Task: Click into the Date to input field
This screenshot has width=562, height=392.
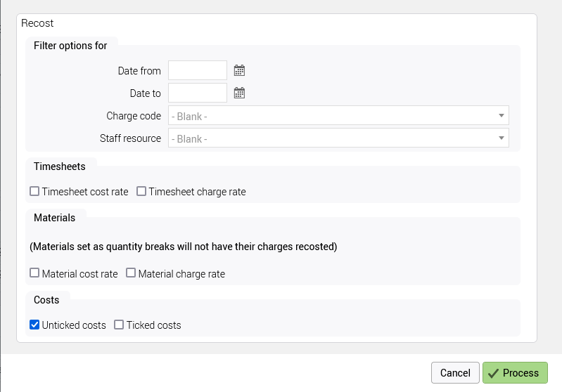Action: (x=197, y=93)
